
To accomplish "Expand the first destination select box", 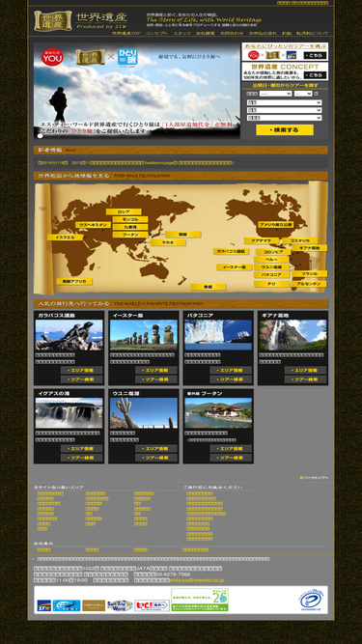I will tap(284, 102).
